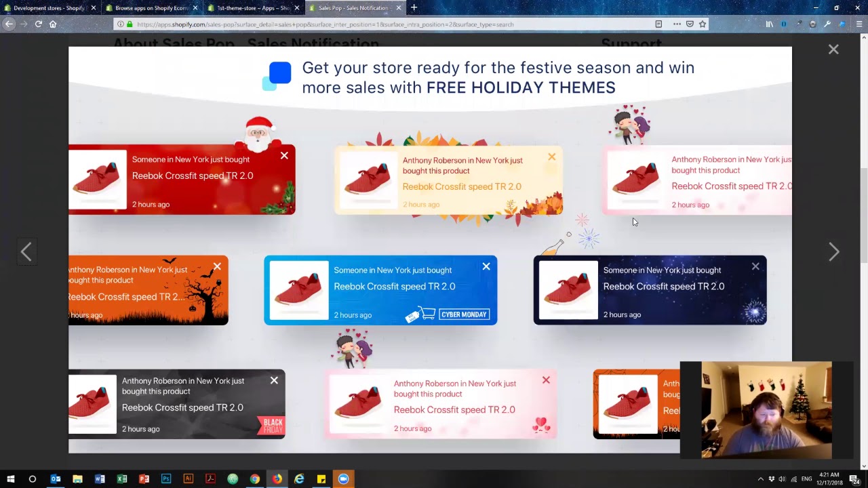Dismiss the Black Friday notification card
Image resolution: width=868 pixels, height=488 pixels.
[274, 380]
